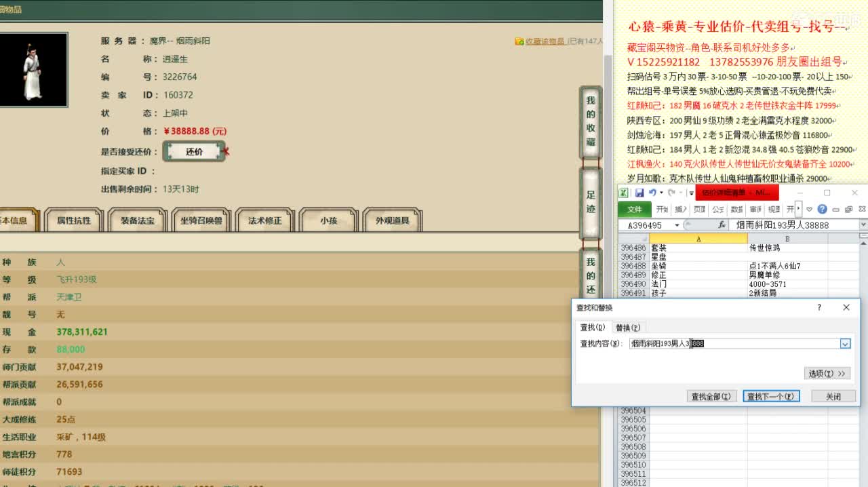Select column B header in Excel
The image size is (868, 487).
pyautogui.click(x=787, y=239)
